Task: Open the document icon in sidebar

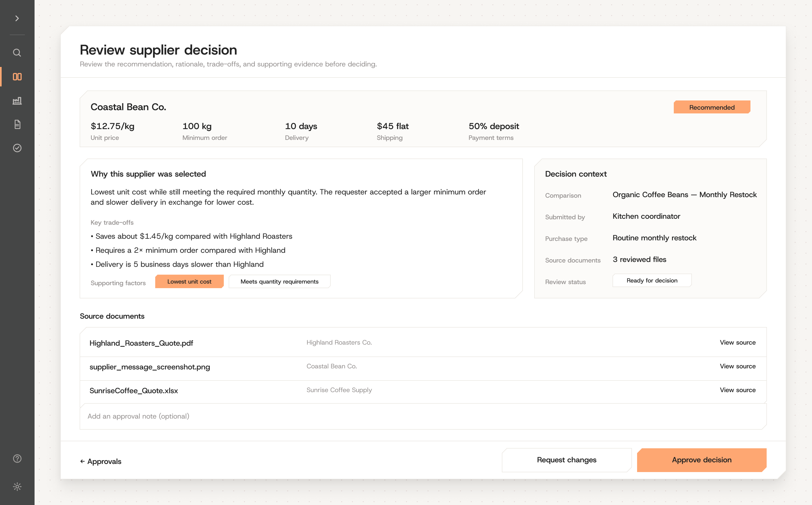Action: coord(17,124)
